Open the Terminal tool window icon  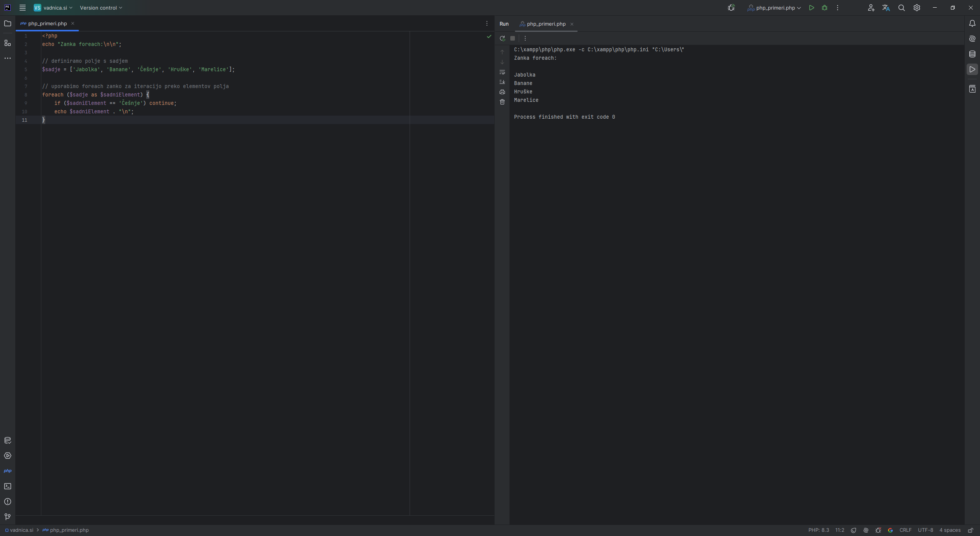(x=8, y=486)
